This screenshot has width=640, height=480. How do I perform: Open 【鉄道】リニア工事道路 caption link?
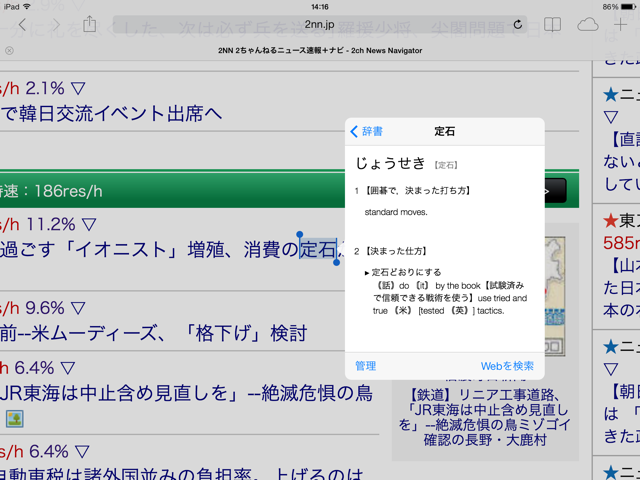click(x=485, y=417)
